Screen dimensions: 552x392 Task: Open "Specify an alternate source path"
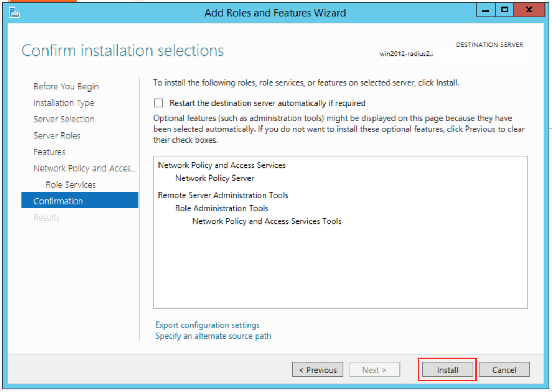point(213,335)
